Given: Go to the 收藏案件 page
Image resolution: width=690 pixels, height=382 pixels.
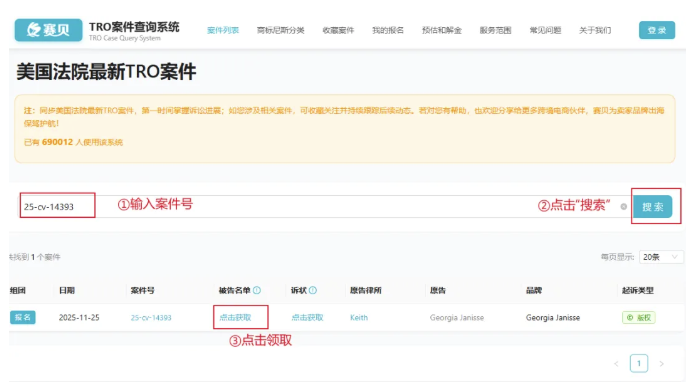Looking at the screenshot, I should point(338,30).
